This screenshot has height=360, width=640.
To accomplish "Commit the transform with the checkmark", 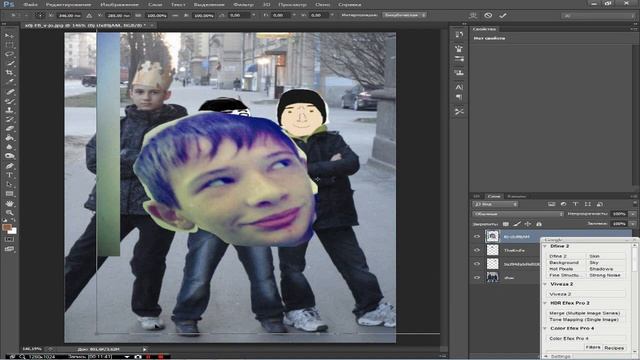I will [x=503, y=16].
